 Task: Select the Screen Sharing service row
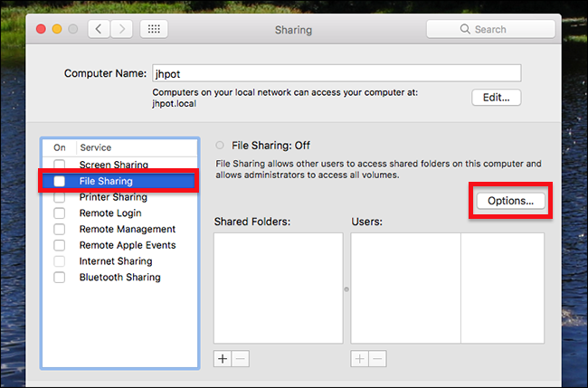119,165
